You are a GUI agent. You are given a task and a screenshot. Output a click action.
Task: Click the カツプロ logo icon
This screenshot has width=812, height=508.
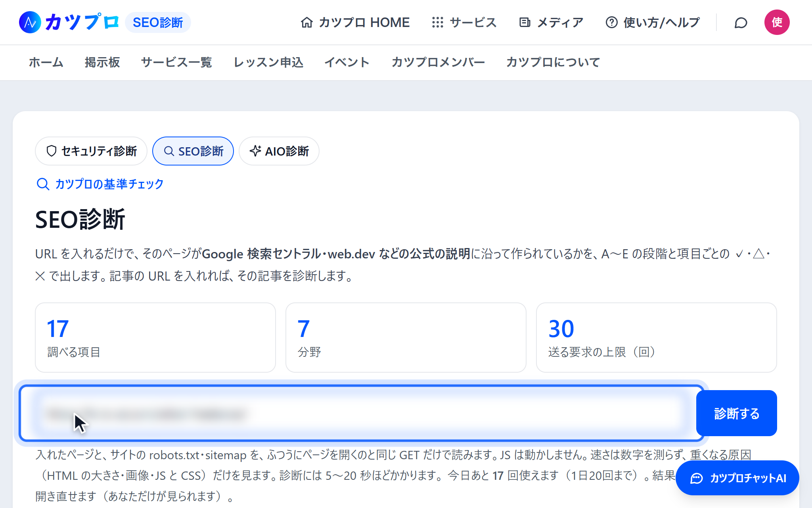coord(30,22)
